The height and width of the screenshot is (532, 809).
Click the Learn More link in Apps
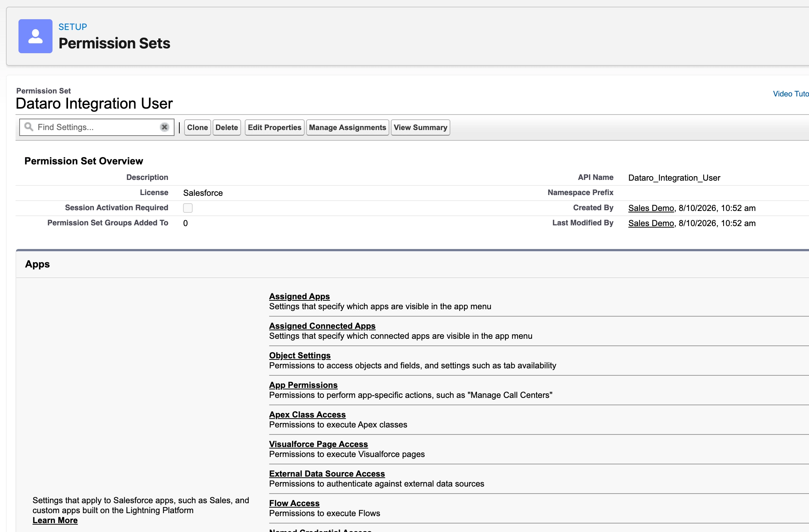click(55, 520)
